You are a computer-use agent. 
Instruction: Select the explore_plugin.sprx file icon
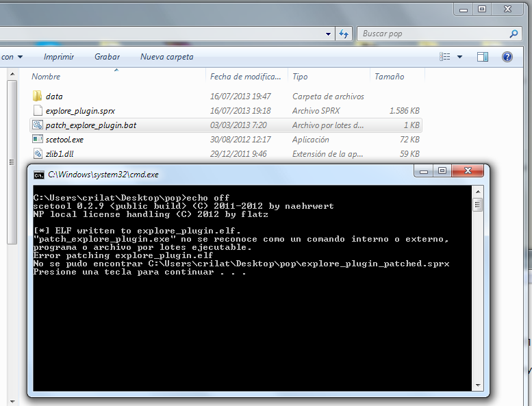point(38,110)
